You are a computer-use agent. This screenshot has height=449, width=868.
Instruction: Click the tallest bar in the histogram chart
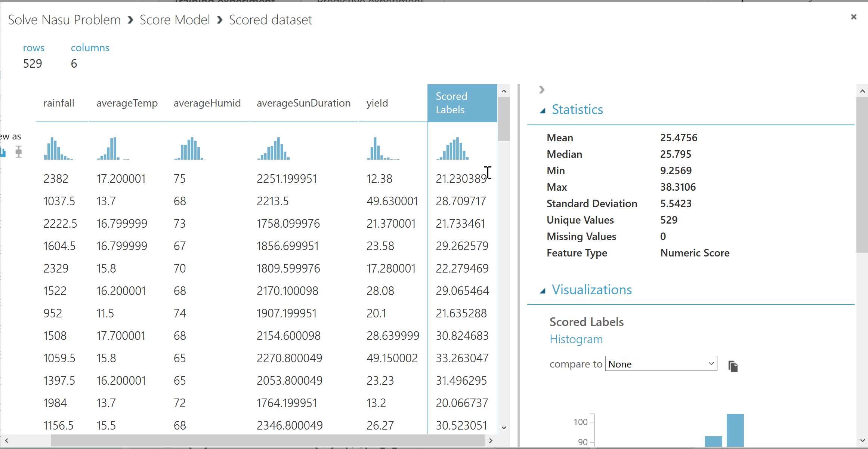[x=735, y=430]
